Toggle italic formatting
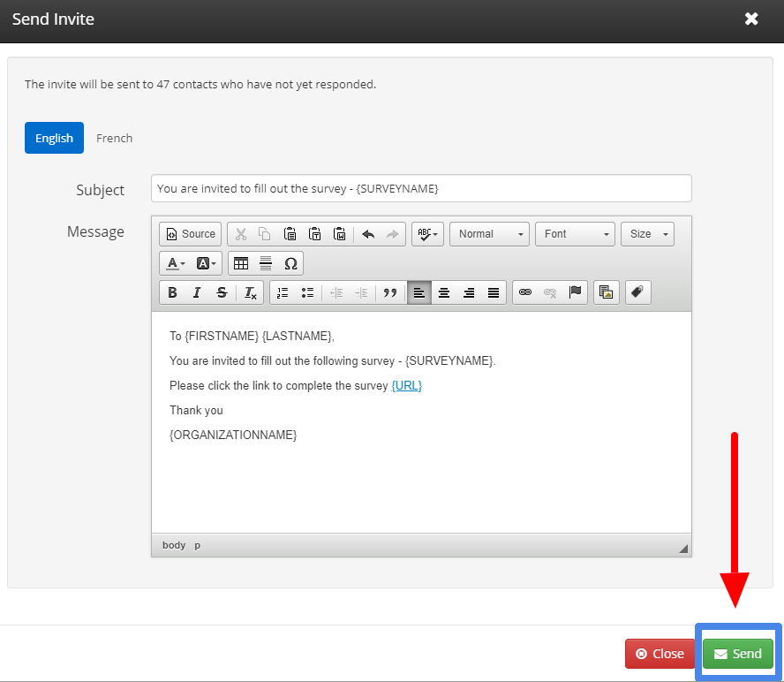This screenshot has width=784, height=682. point(197,292)
